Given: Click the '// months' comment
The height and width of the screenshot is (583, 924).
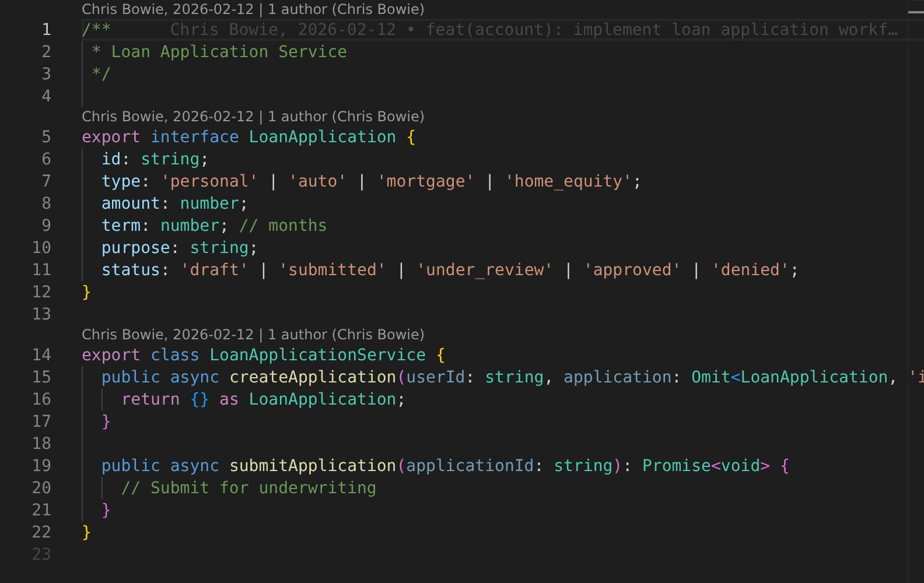Looking at the screenshot, I should tap(283, 226).
